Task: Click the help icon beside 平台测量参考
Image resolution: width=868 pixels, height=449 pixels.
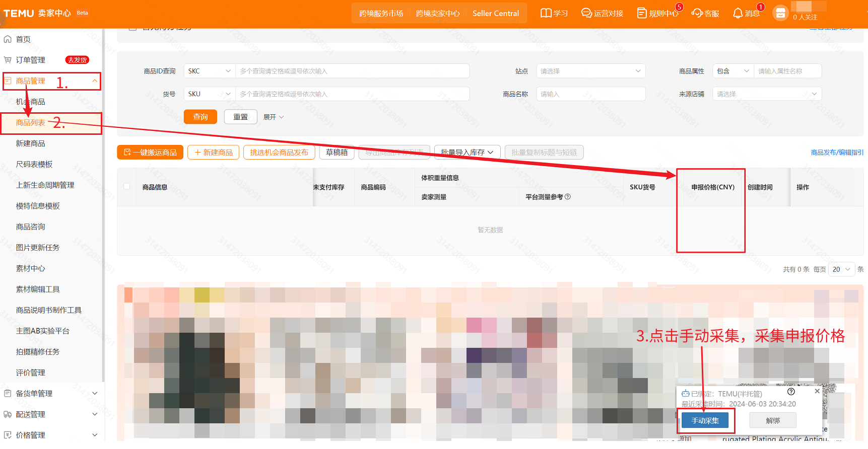Action: pyautogui.click(x=568, y=197)
